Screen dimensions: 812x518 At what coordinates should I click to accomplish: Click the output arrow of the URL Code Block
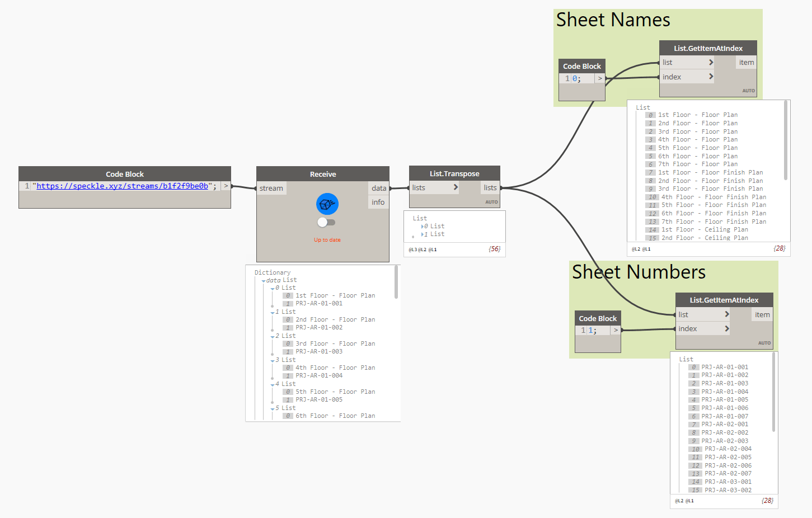(226, 186)
